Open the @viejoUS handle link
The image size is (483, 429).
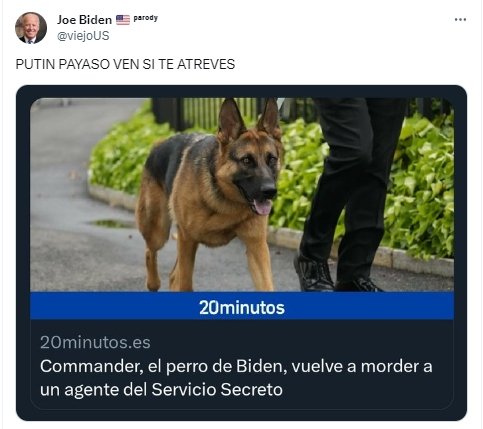point(83,36)
